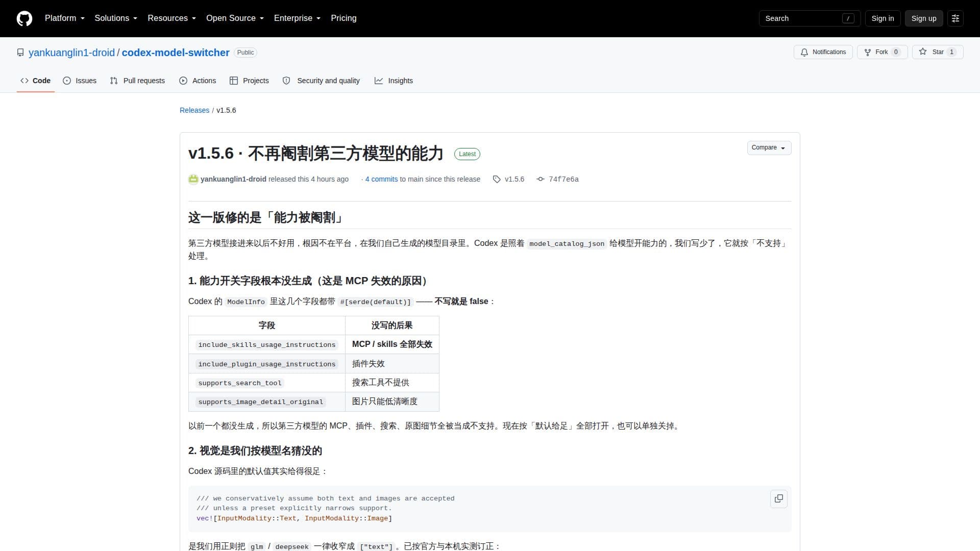Switch to the Actions tab

pyautogui.click(x=198, y=81)
